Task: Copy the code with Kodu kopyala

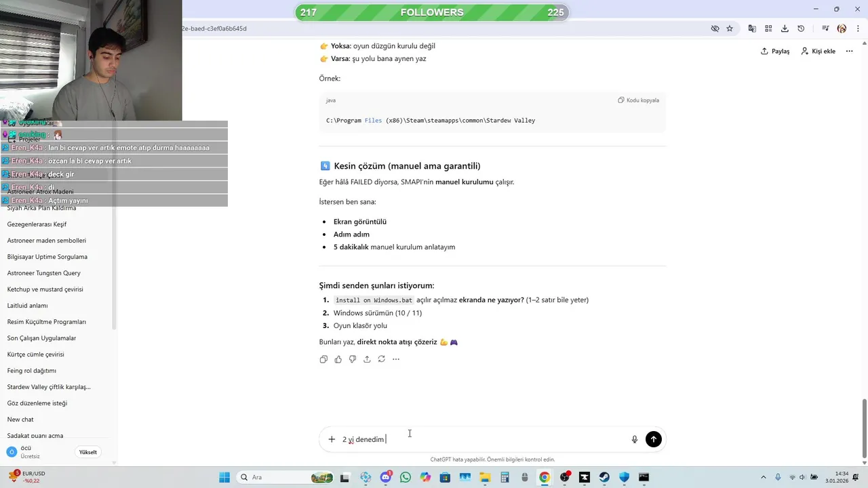Action: pos(638,100)
